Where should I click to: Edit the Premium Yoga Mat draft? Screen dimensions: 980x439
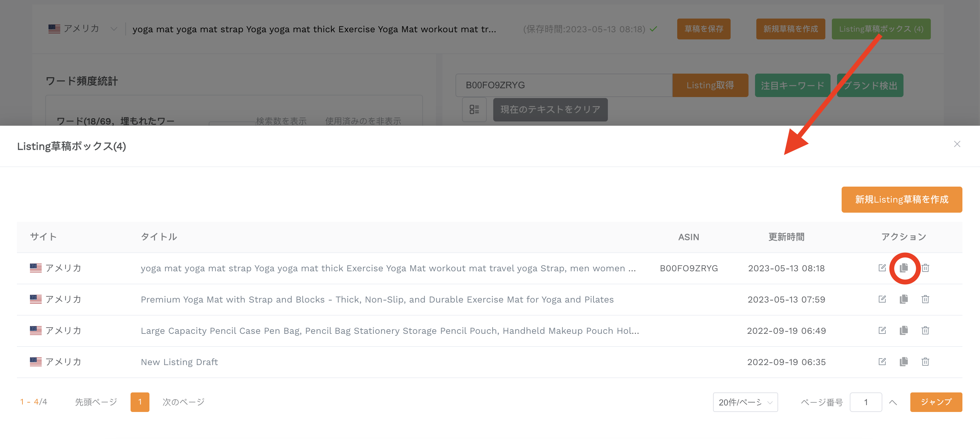[882, 299]
